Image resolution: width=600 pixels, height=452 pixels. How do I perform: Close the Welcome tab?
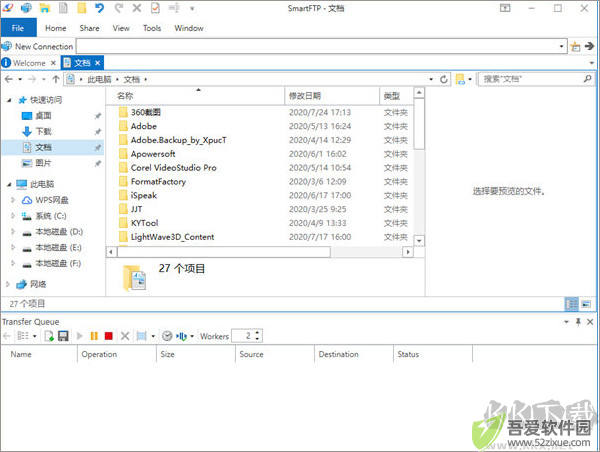[53, 63]
